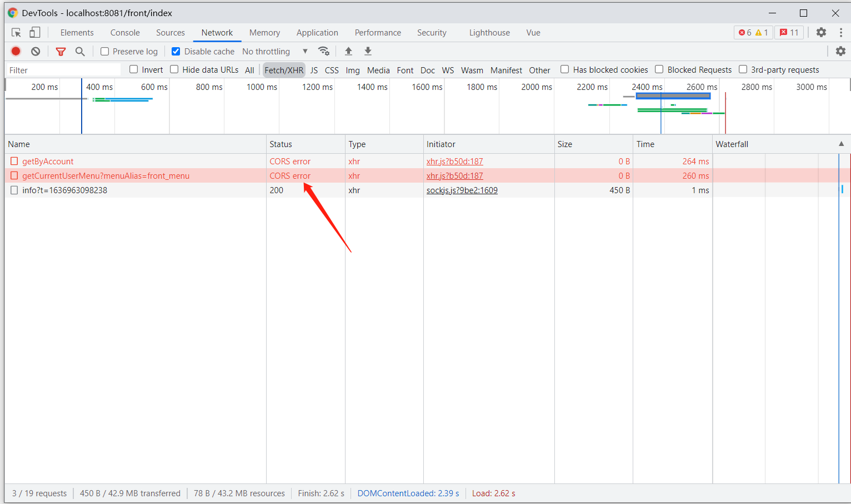This screenshot has width=851, height=504.
Task: Open the three-dot DevTools menu
Action: coord(841,33)
